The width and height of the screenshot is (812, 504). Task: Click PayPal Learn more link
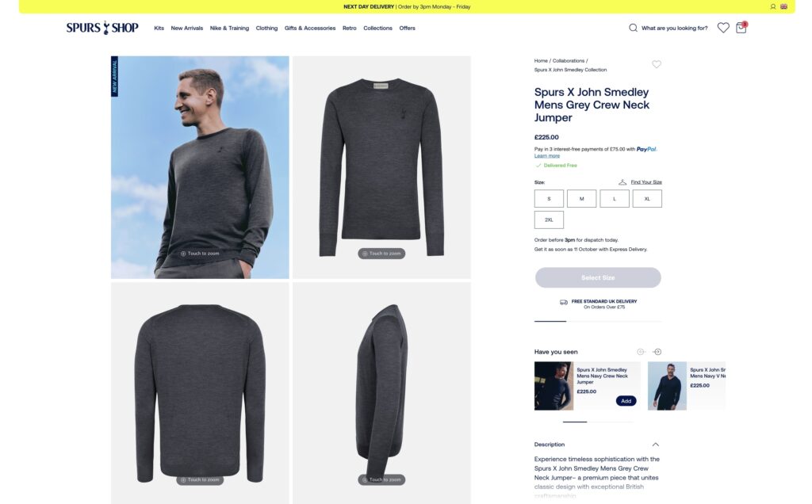pos(547,156)
